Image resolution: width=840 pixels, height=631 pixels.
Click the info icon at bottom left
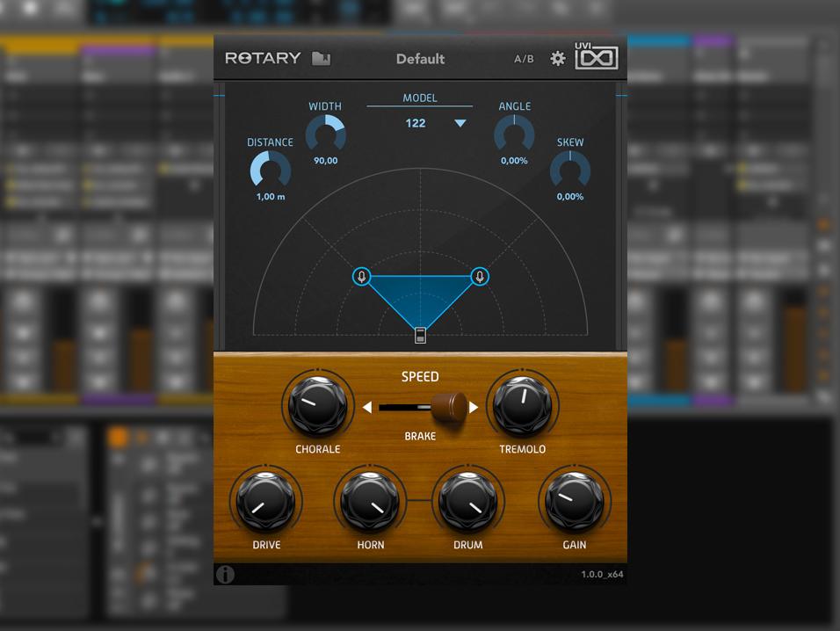point(226,575)
